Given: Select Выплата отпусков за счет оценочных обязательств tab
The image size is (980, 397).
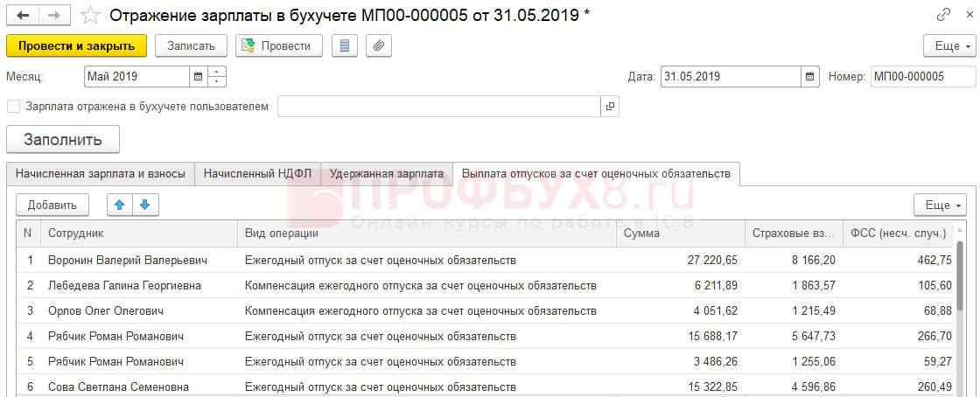Looking at the screenshot, I should [596, 174].
